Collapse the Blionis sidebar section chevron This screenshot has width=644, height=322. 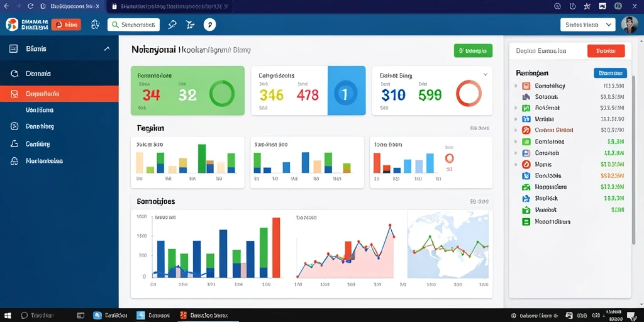tap(107, 48)
